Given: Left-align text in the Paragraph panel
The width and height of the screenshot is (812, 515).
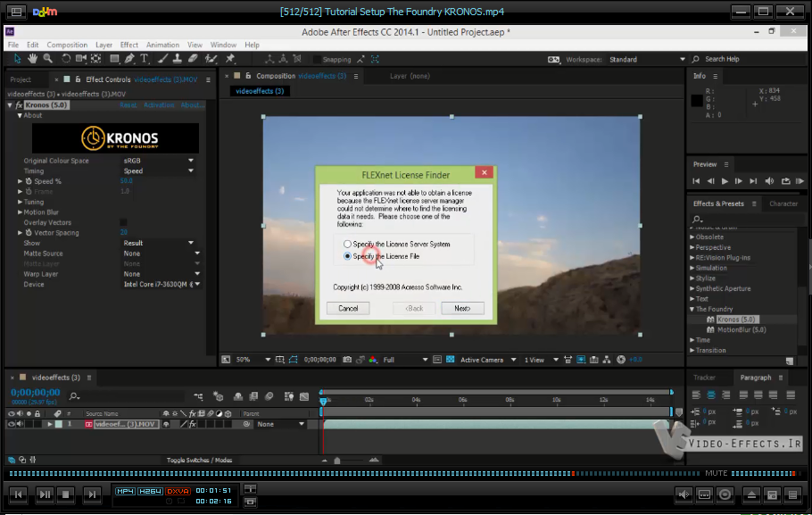Looking at the screenshot, I should point(696,395).
